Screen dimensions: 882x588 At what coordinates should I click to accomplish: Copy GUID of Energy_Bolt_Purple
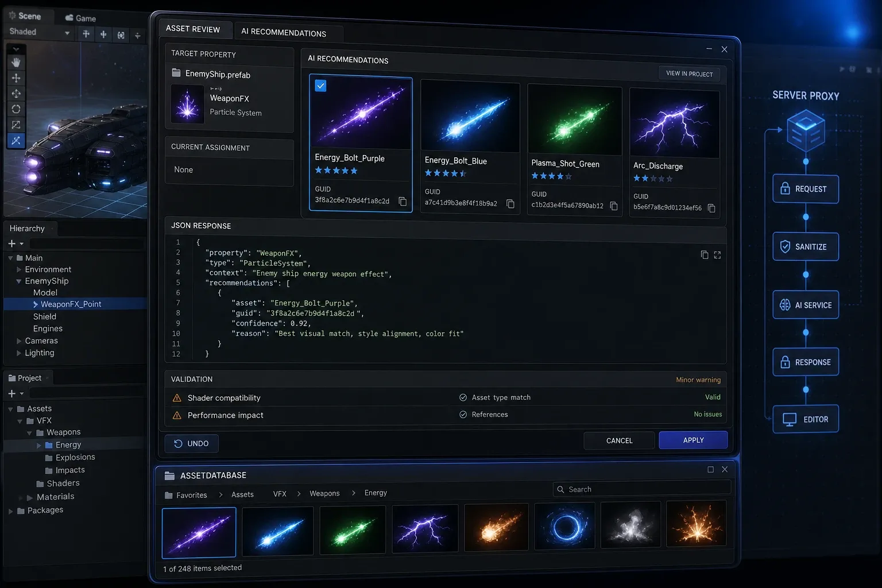403,202
